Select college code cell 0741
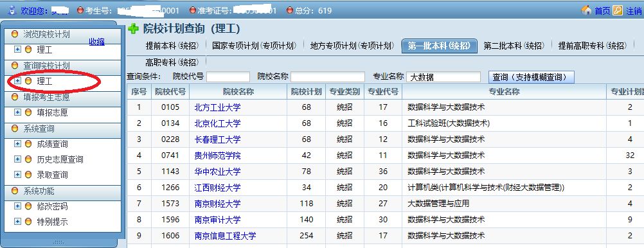 (170, 155)
